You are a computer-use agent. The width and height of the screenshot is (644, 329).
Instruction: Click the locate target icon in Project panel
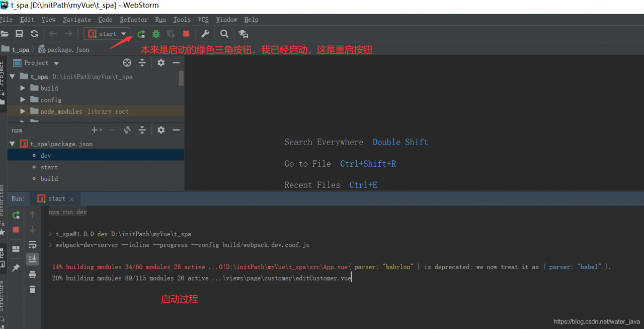point(127,62)
